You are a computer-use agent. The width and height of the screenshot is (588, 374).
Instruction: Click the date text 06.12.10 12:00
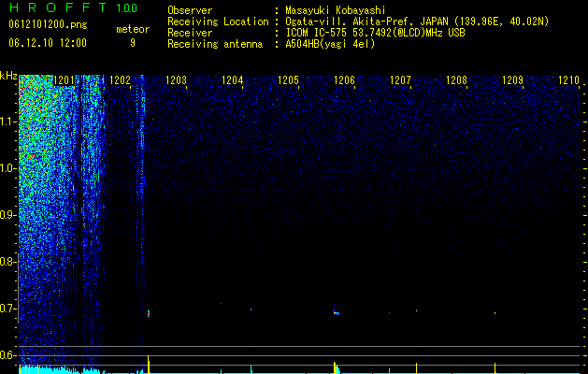(48, 43)
